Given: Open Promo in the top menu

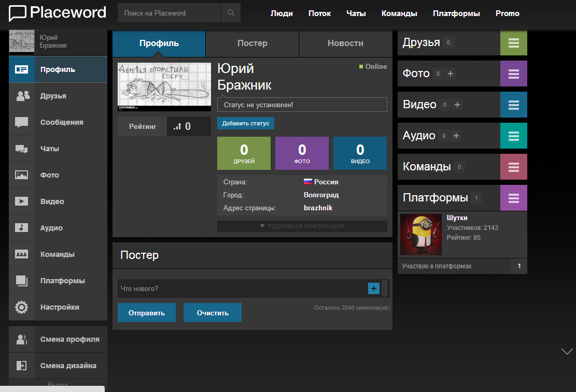Looking at the screenshot, I should coord(508,13).
